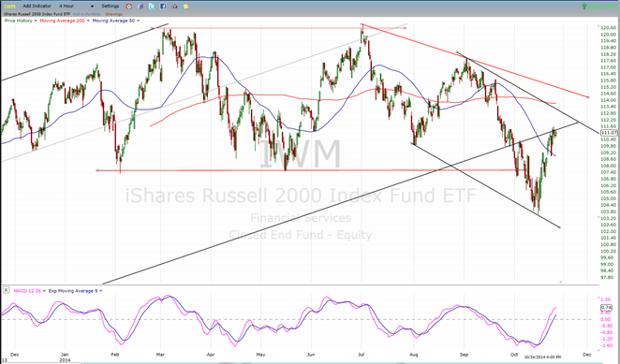Click the IWM ticker symbol box
This screenshot has height=364, width=620.
(x=9, y=7)
